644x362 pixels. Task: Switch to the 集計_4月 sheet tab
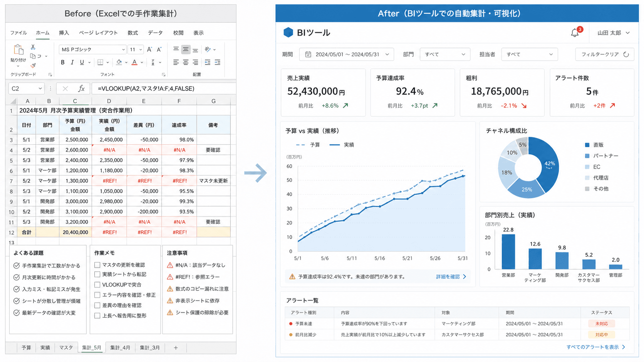(x=120, y=348)
